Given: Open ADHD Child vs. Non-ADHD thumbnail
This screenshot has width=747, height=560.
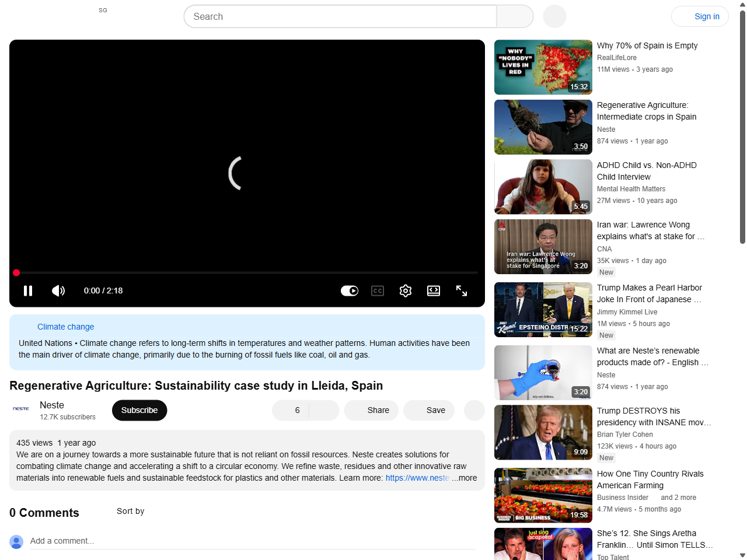Looking at the screenshot, I should click(x=543, y=187).
